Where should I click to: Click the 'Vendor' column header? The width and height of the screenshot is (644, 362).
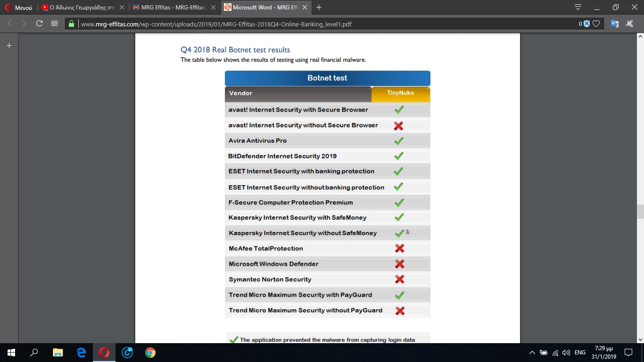click(298, 93)
